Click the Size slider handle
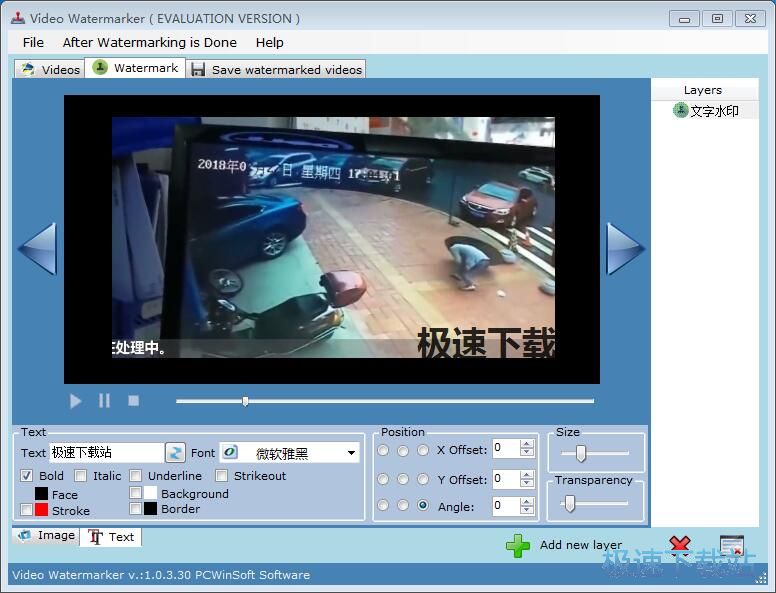The image size is (776, 593). point(581,453)
